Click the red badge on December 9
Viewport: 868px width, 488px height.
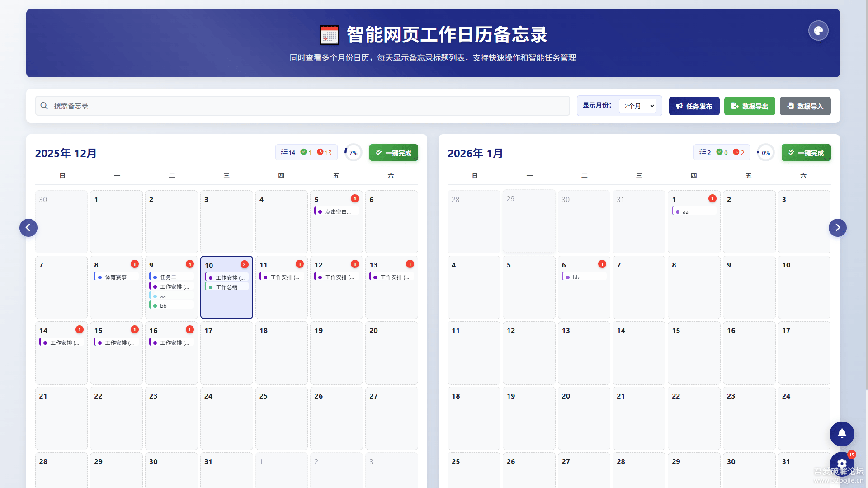coord(190,264)
